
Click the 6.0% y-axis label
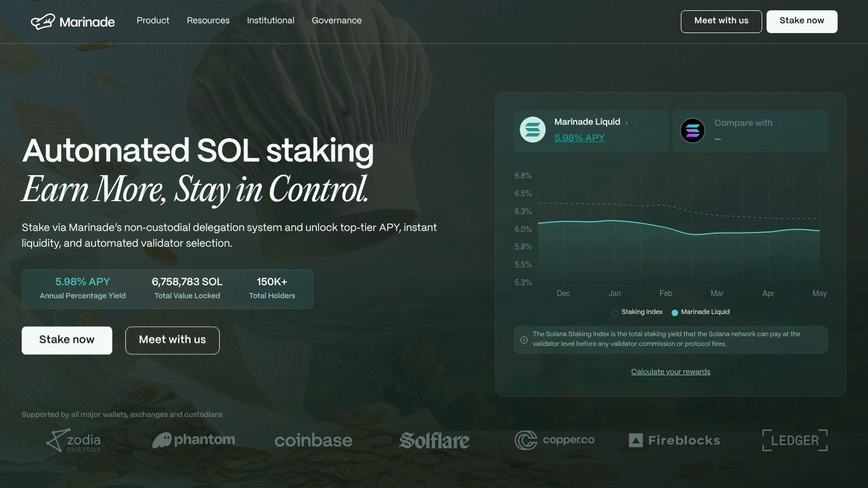click(523, 229)
